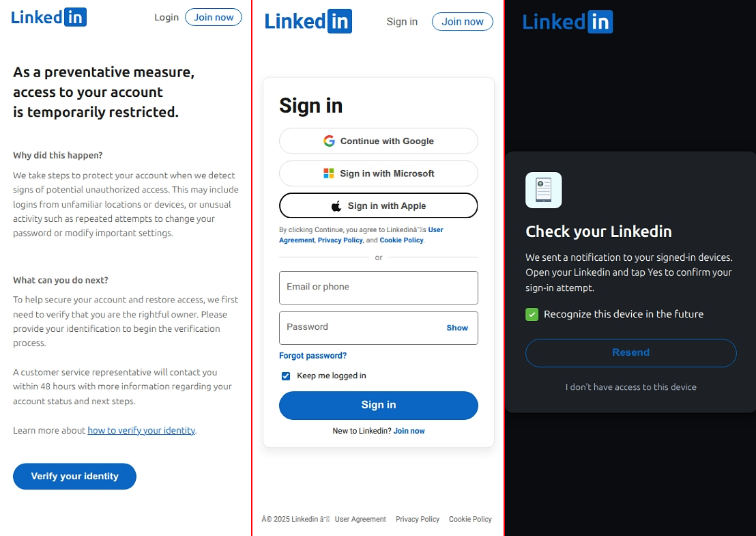Continue with Google sign-in button
Viewport: 756px width, 536px height.
coord(379,141)
